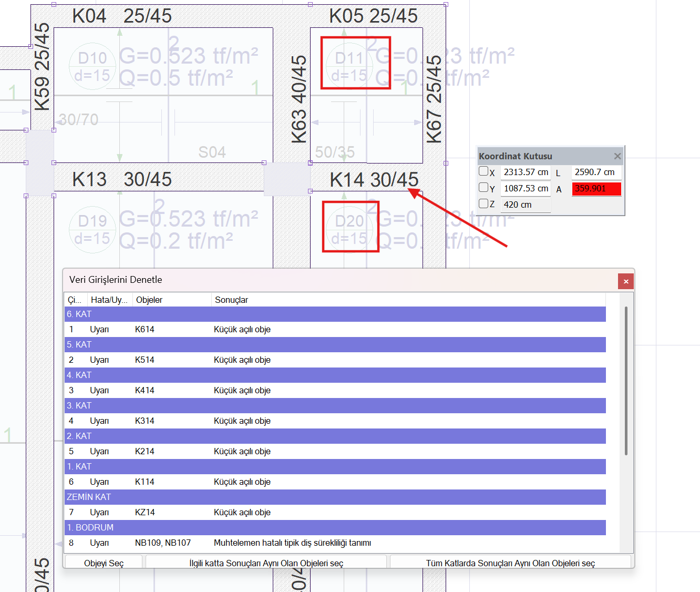Image resolution: width=700 pixels, height=592 pixels.
Task: Select the 1. KAT group row
Action: [335, 466]
